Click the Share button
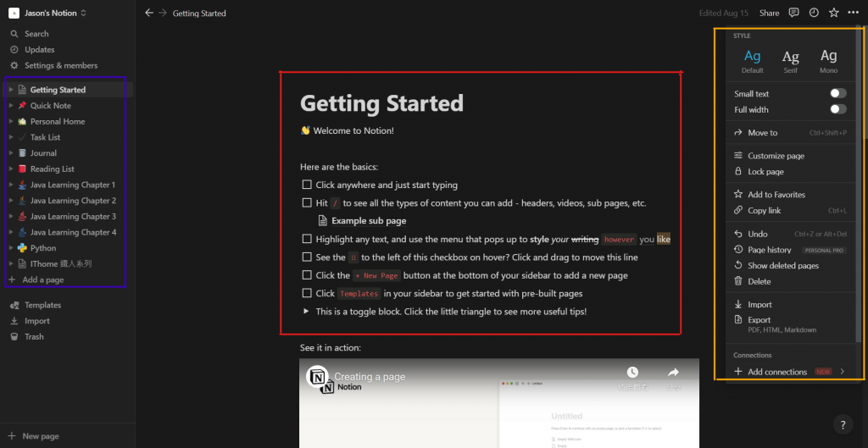This screenshot has height=448, width=868. pyautogui.click(x=769, y=13)
